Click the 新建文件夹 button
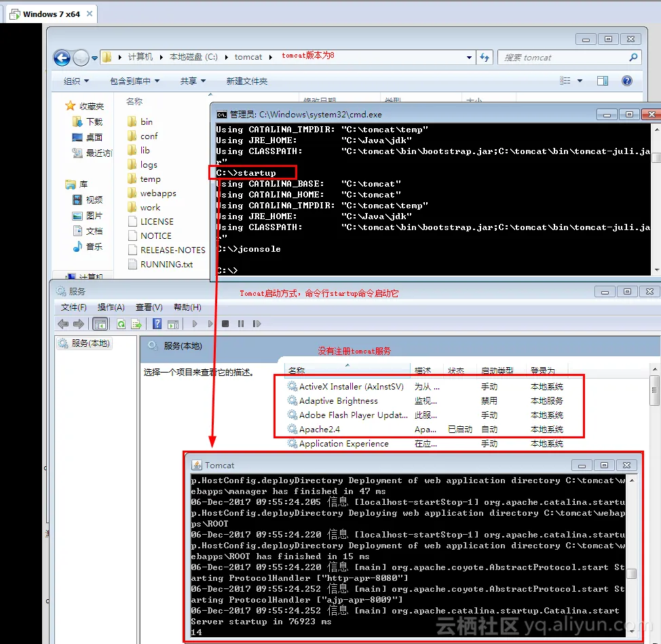 point(246,81)
